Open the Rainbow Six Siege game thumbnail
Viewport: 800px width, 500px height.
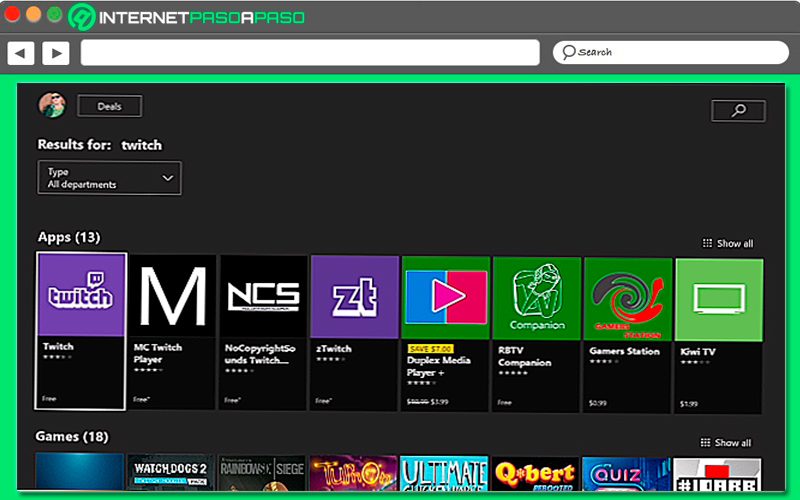pyautogui.click(x=262, y=473)
